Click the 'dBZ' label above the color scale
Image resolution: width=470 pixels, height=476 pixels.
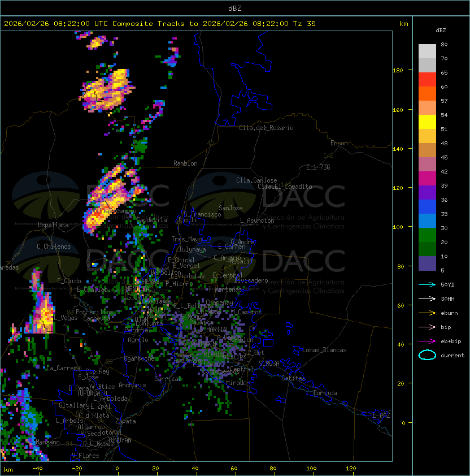click(x=441, y=31)
